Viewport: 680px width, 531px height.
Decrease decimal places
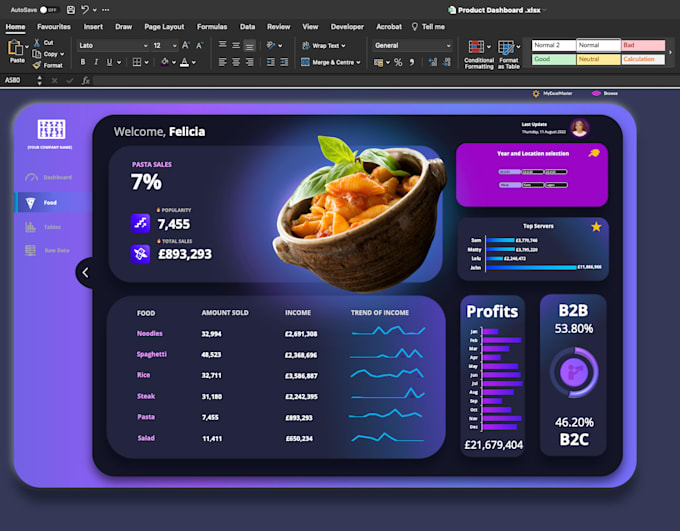(447, 62)
